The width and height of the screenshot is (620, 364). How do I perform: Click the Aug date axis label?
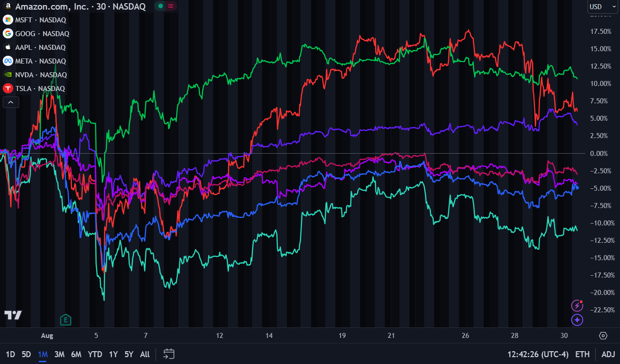pyautogui.click(x=47, y=336)
